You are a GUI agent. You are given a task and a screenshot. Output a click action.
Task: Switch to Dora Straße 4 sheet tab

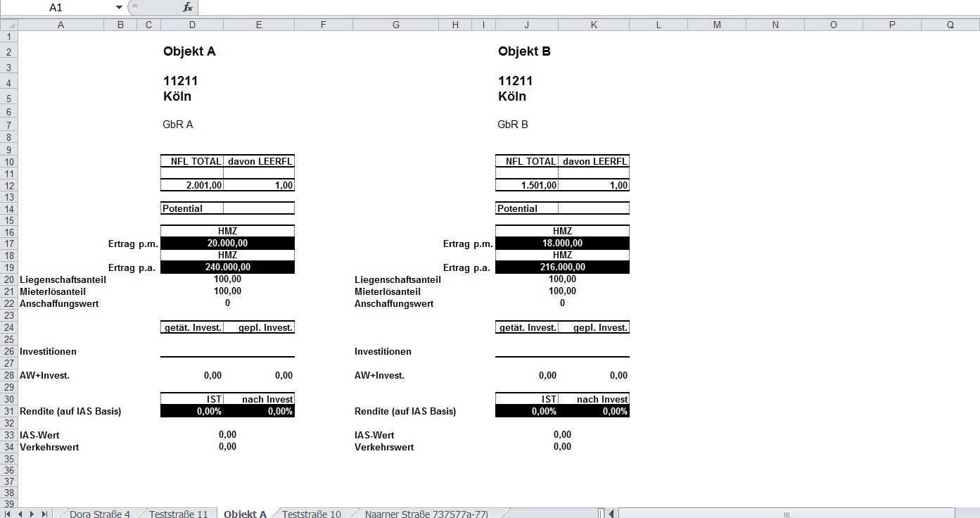coord(100,514)
